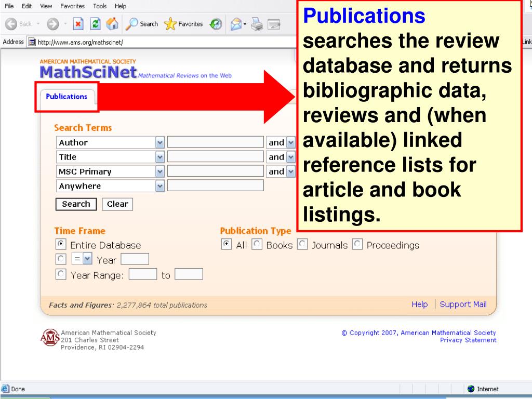Select the Entire Database radio button
This screenshot has width=532, height=399.
click(x=61, y=244)
